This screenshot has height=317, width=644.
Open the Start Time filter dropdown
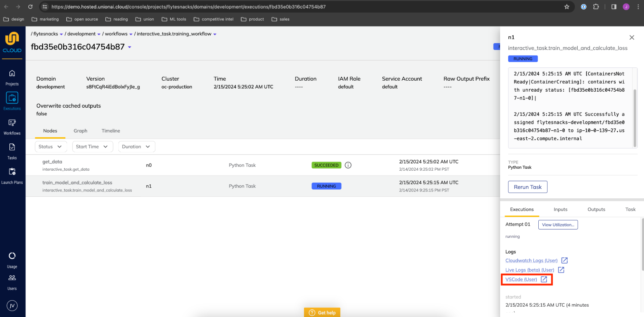pos(92,146)
